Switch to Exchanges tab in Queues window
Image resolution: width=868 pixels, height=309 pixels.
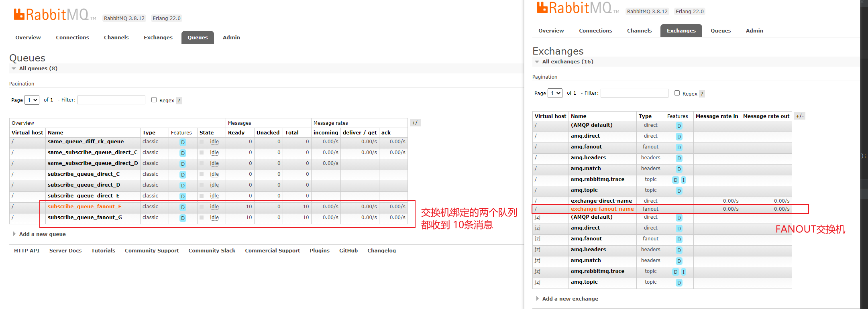(x=158, y=37)
